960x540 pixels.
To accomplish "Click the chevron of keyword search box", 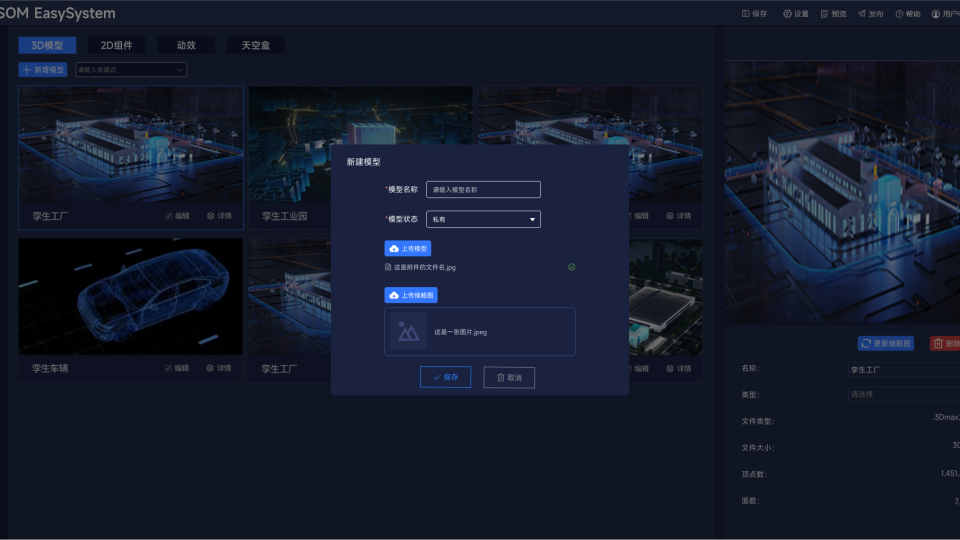I will tap(179, 70).
